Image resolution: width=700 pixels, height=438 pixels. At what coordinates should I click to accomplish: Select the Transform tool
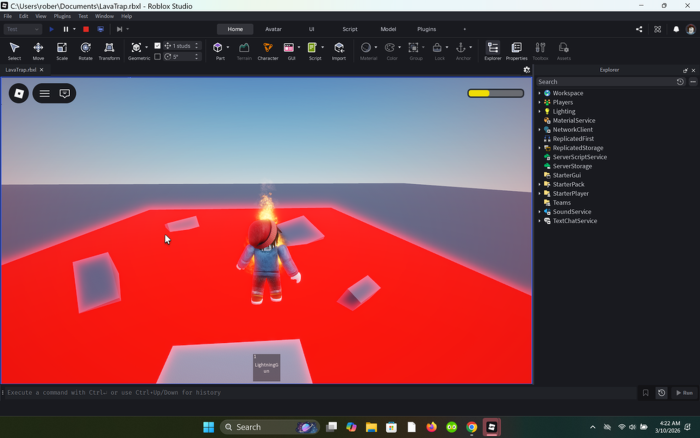(109, 51)
